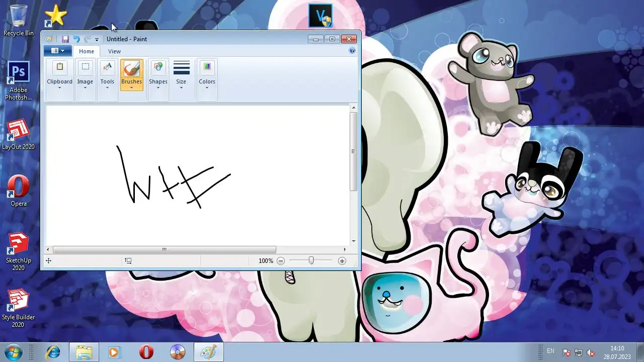Select the Style Builder 2020 desktop icon
Screen dimensions: 644x362
tap(19, 308)
